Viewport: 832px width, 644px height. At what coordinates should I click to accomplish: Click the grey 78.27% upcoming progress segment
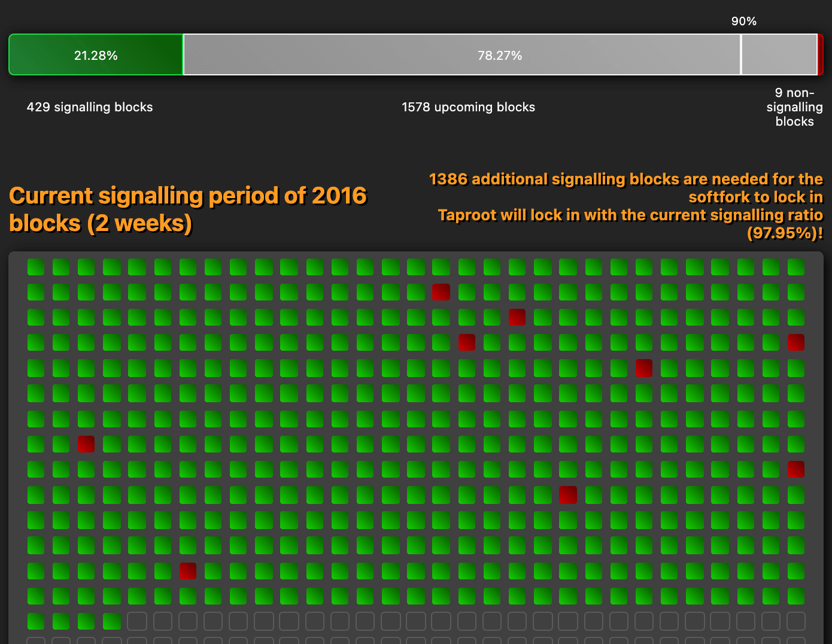point(462,55)
